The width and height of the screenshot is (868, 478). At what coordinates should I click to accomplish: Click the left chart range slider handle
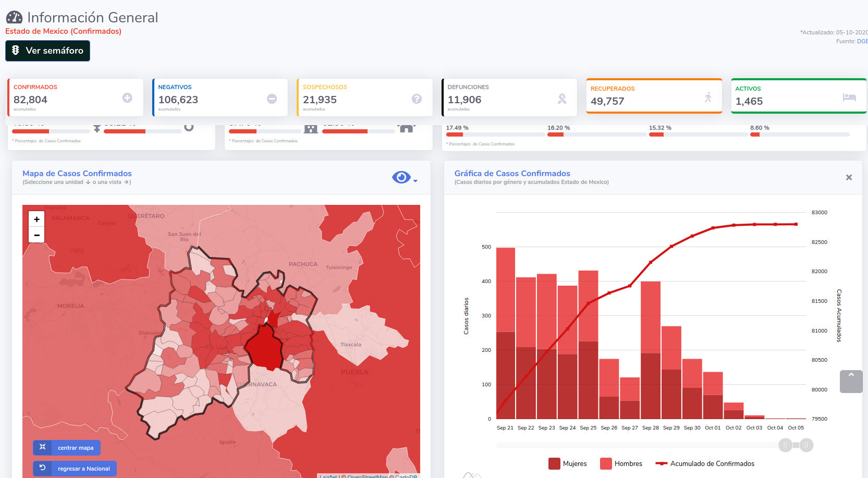tap(785, 445)
